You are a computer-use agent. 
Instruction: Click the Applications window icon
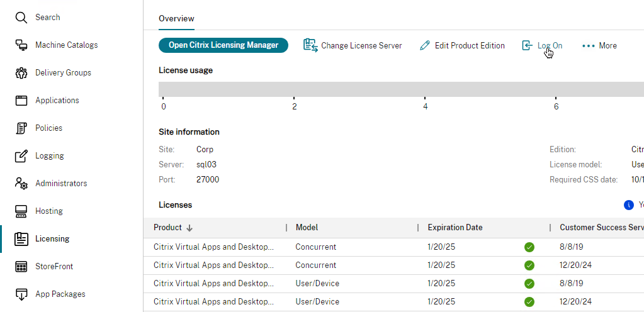coord(21,101)
